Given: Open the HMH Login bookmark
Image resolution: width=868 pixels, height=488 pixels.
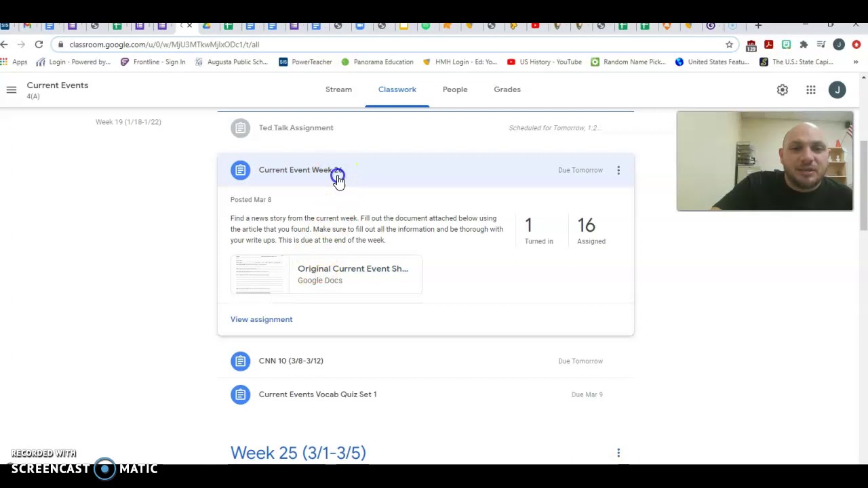Looking at the screenshot, I should pyautogui.click(x=460, y=62).
